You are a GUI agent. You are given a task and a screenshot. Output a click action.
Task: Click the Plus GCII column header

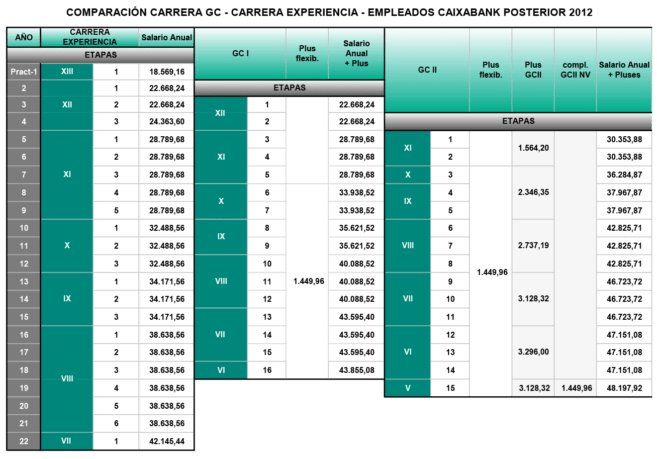click(x=532, y=70)
